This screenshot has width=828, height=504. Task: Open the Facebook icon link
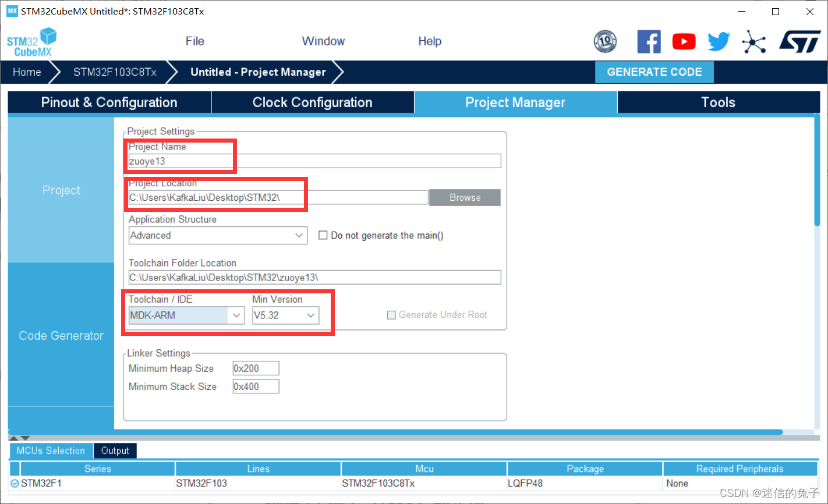[x=649, y=41]
